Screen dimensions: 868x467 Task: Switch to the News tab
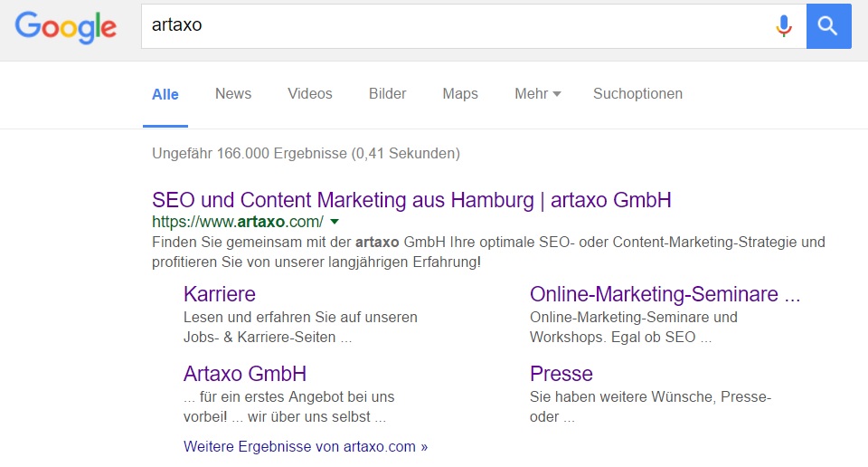[233, 93]
